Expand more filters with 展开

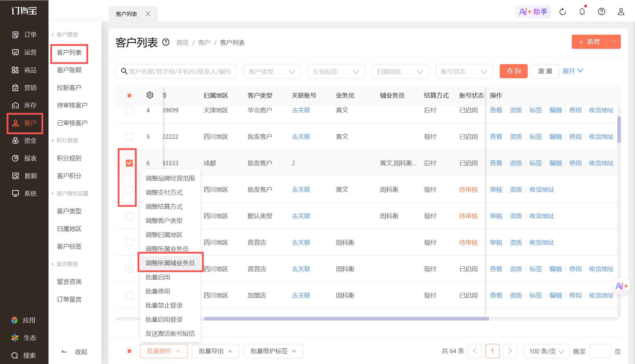[x=573, y=71]
